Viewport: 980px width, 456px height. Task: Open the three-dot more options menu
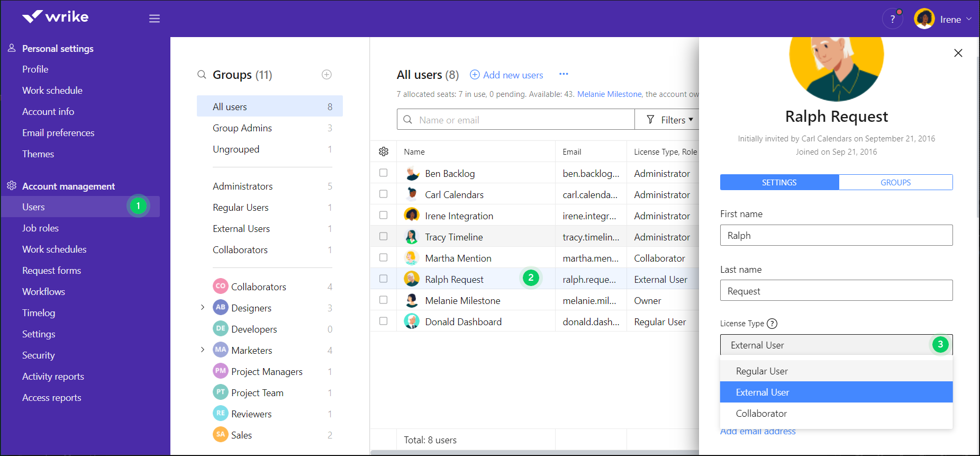coord(564,74)
